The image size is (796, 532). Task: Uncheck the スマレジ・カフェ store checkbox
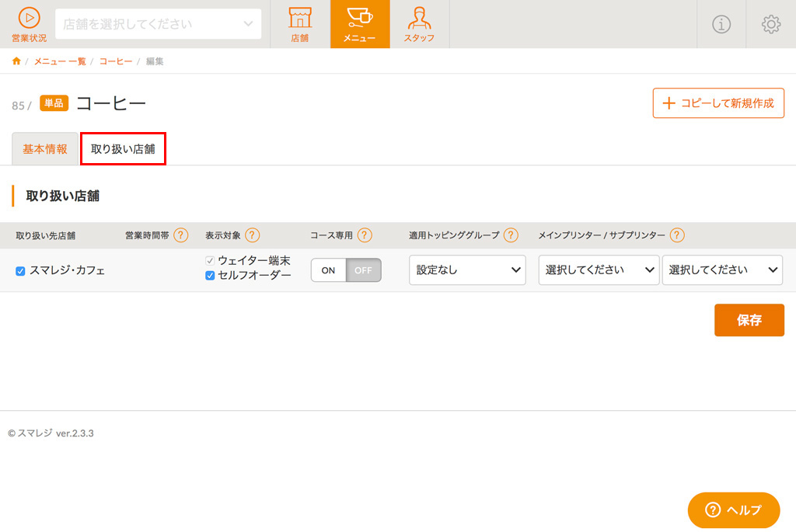[20, 271]
